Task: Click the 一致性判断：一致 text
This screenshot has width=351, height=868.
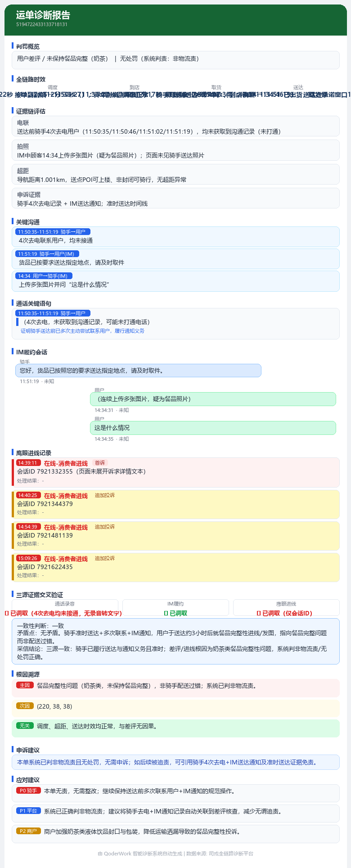Action: [x=40, y=626]
